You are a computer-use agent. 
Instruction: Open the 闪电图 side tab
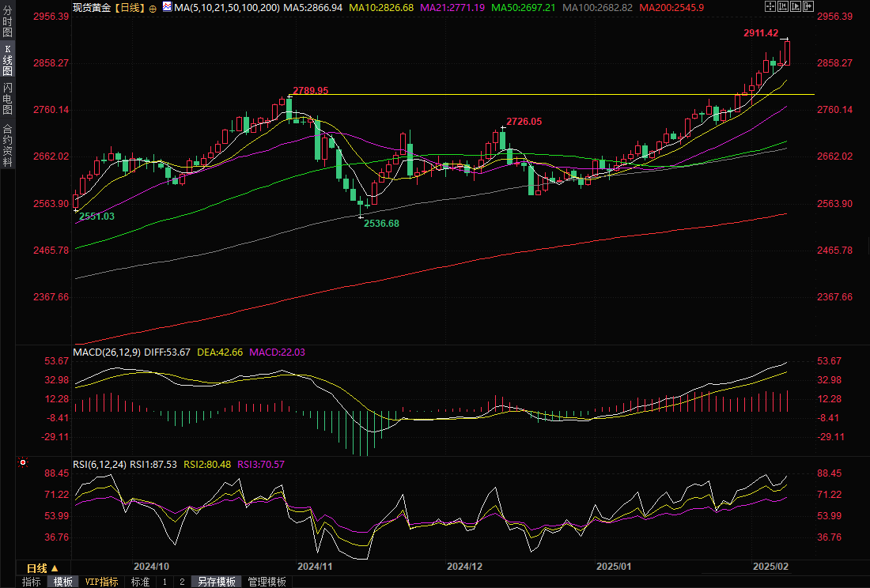pos(7,99)
